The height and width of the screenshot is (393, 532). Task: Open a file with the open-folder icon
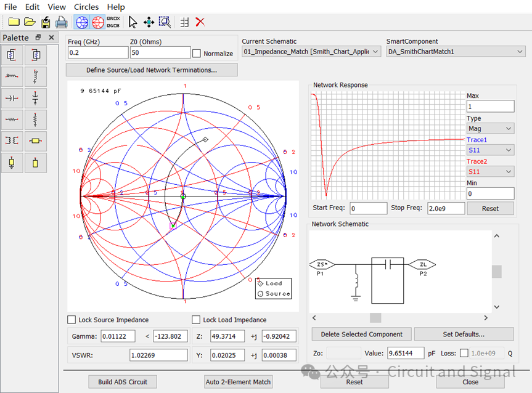pyautogui.click(x=30, y=22)
